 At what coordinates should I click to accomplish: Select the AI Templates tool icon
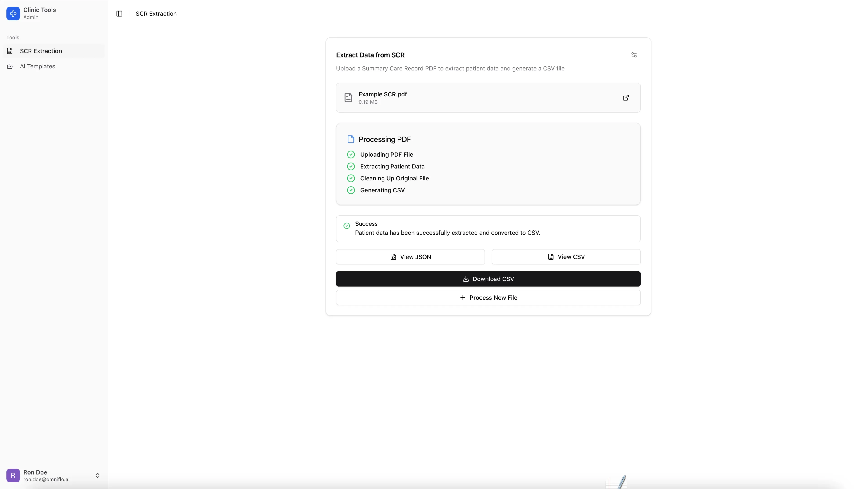coord(10,66)
